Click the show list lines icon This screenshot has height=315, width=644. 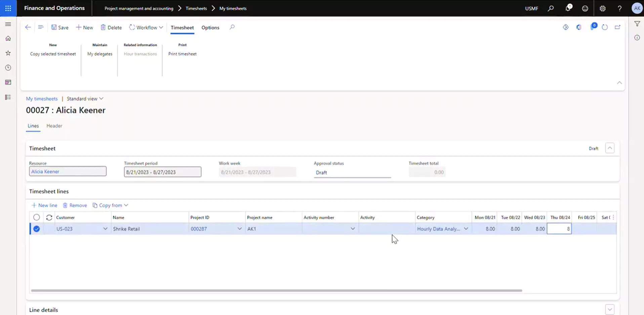41,27
